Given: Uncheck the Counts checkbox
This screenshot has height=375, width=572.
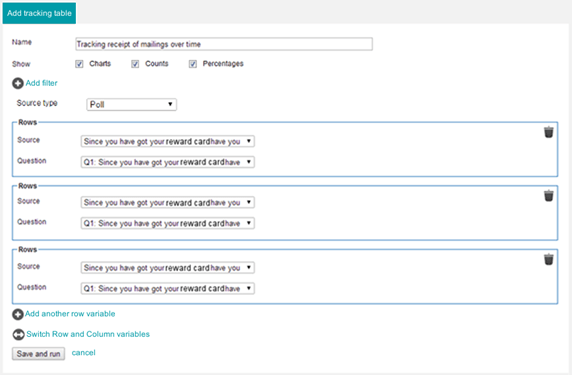Looking at the screenshot, I should 135,64.
